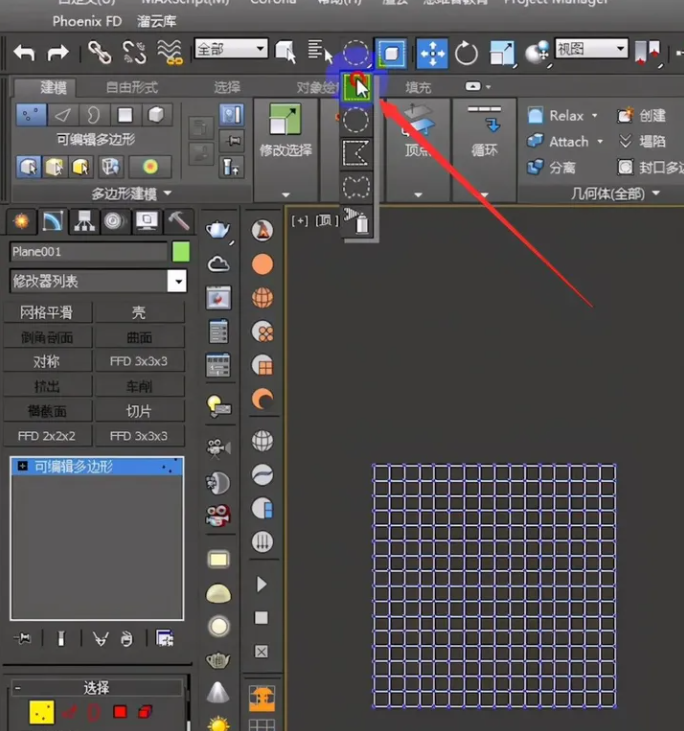Choose the circular selection region in flyout
Screen dimensions: 684x731
point(356,121)
